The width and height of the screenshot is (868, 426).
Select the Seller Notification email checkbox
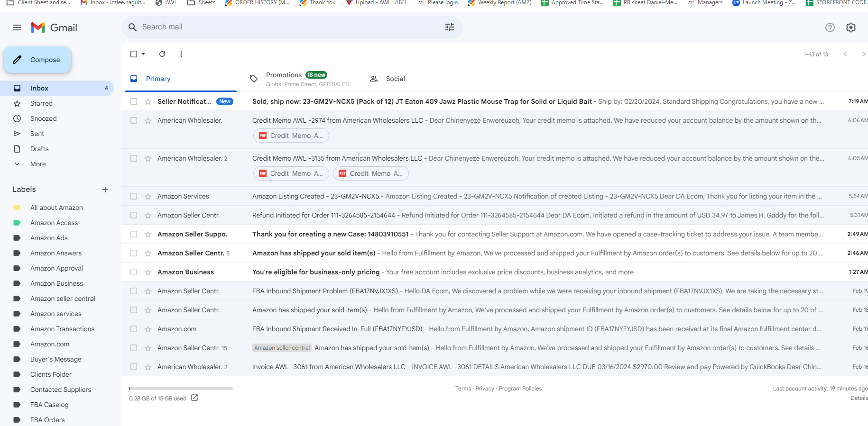(134, 101)
